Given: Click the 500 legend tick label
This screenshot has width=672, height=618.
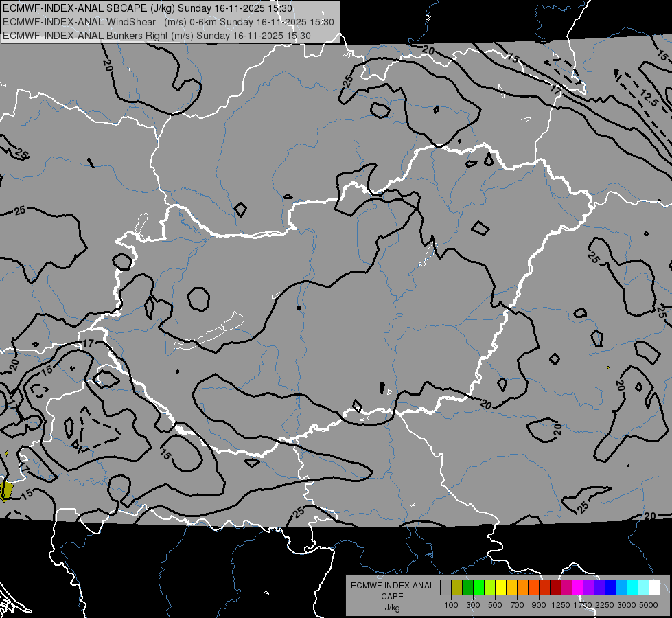Looking at the screenshot, I should pyautogui.click(x=495, y=605).
